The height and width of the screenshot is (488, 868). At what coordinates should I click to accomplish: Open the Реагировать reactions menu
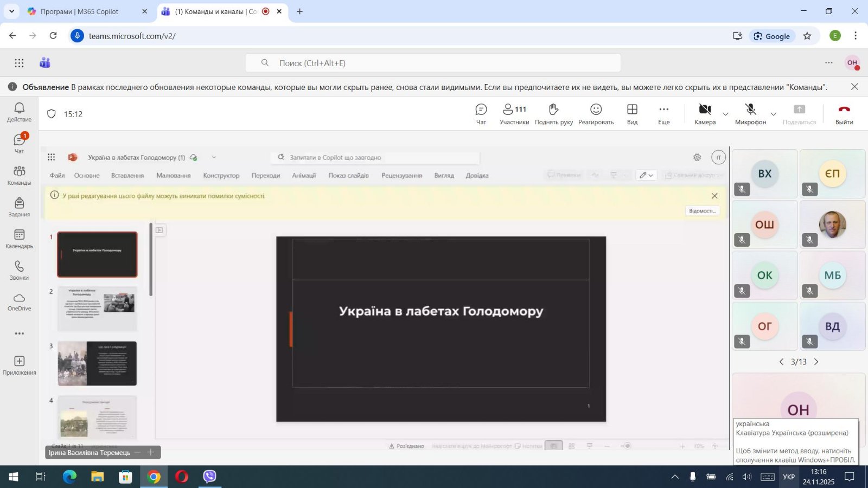(x=596, y=114)
